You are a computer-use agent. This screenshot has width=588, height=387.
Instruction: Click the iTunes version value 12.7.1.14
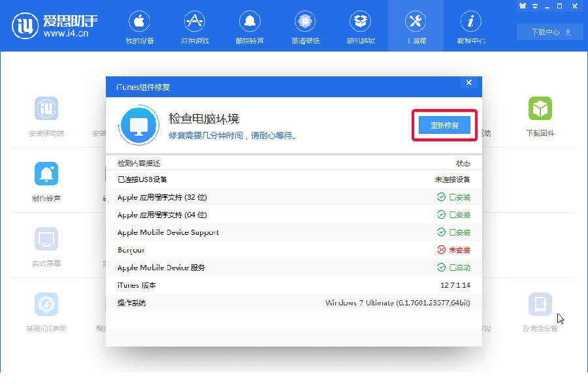455,285
